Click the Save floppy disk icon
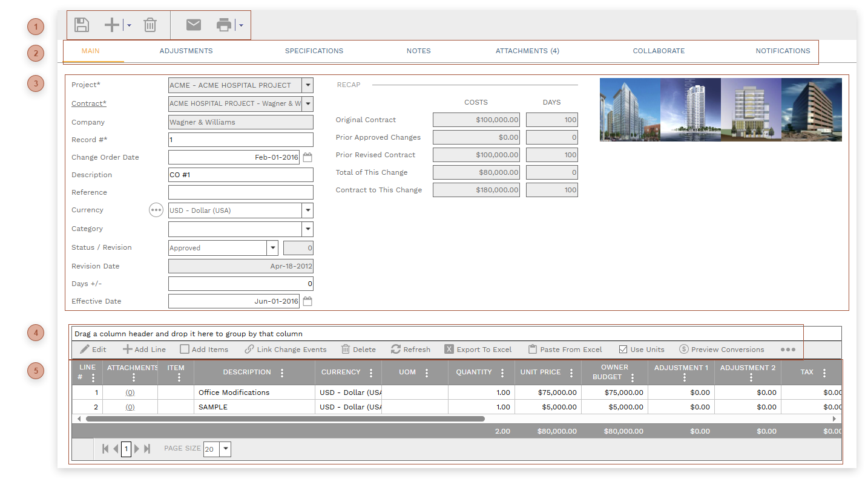The width and height of the screenshot is (868, 482). click(82, 25)
